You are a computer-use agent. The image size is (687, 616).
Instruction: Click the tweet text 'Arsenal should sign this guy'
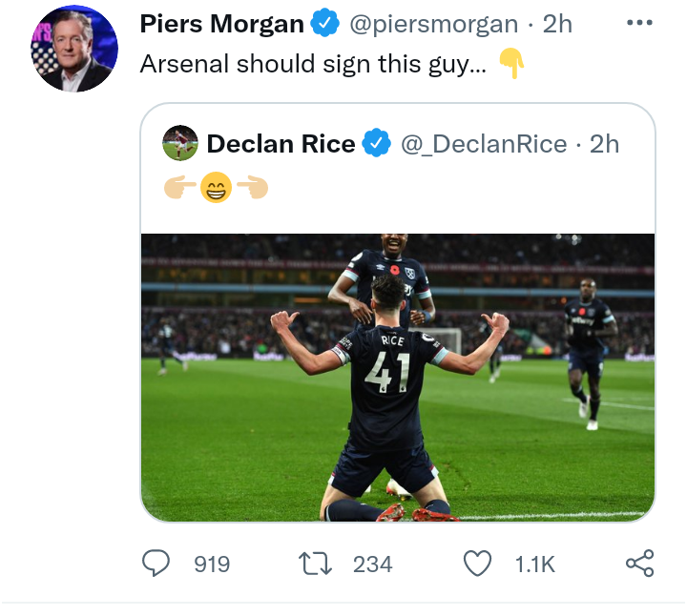tap(313, 65)
